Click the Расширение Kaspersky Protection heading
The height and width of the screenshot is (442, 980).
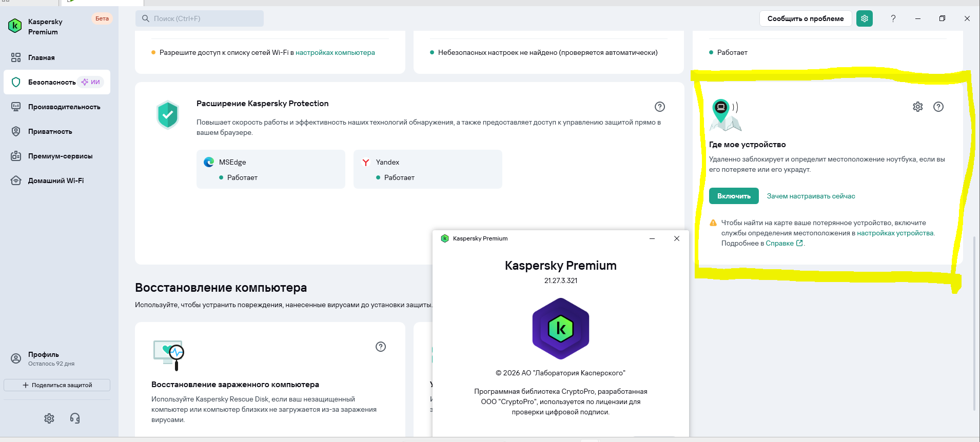263,104
